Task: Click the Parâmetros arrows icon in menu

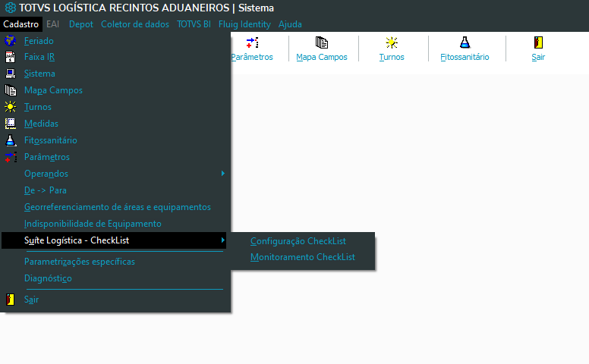Action: [x=11, y=157]
